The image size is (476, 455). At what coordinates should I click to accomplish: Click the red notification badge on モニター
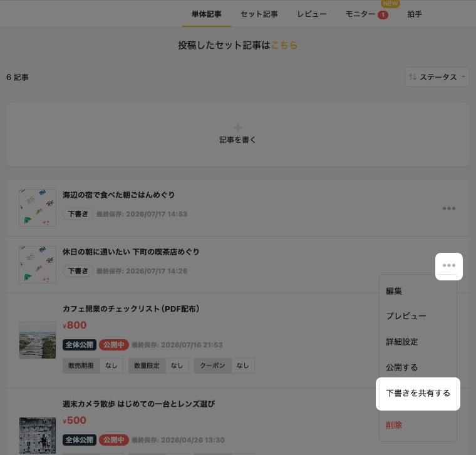pos(383,14)
